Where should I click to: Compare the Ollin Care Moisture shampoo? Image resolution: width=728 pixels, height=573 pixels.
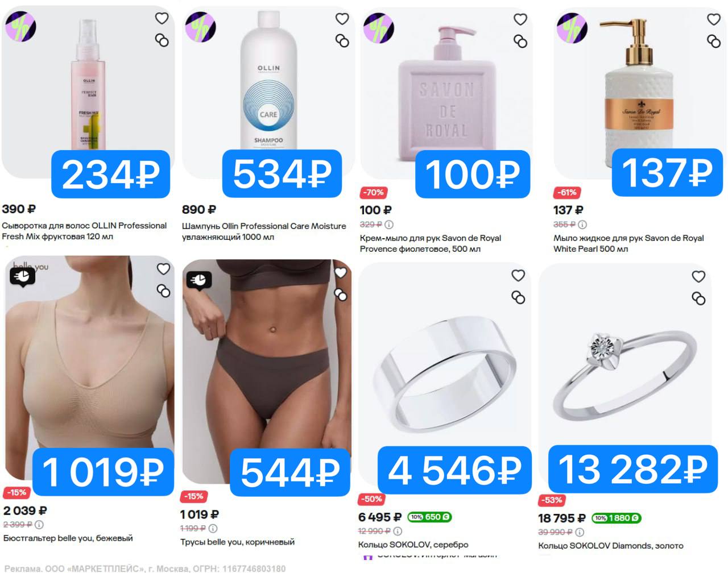(342, 41)
